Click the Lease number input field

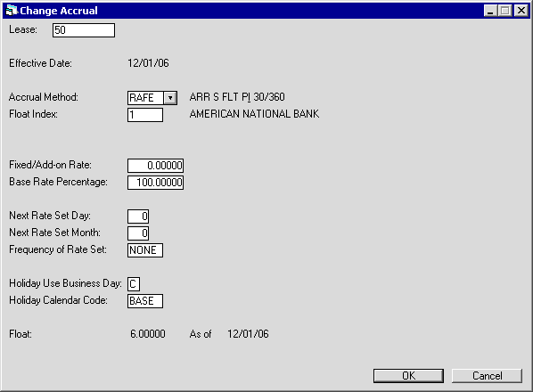84,30
